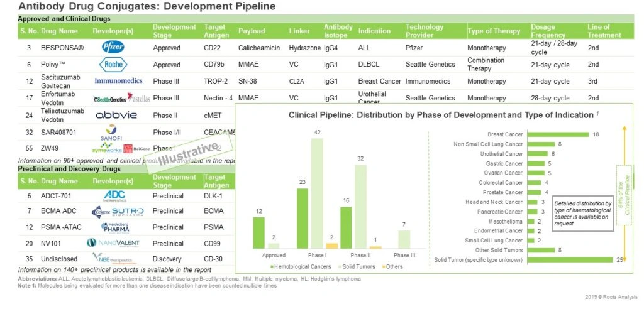
Task: Select the 'Sacituzumab Govitecan' drug name cell
Action: pos(60,81)
